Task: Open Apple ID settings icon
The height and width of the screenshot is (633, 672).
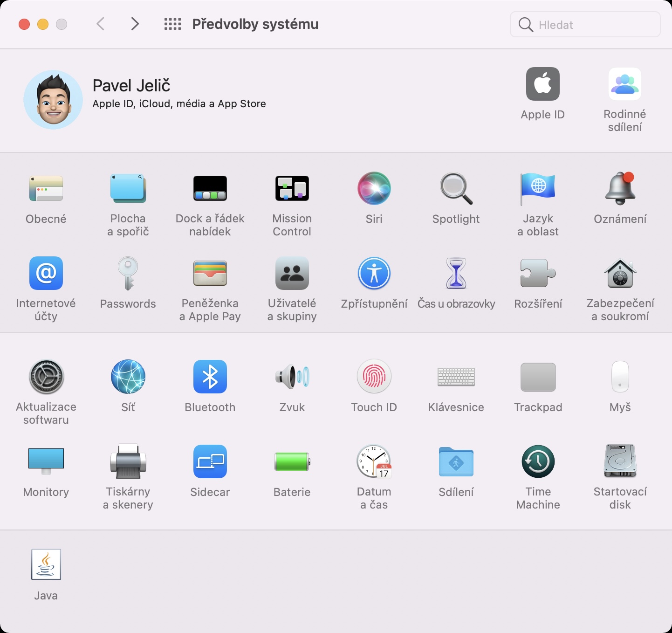Action: tap(543, 84)
